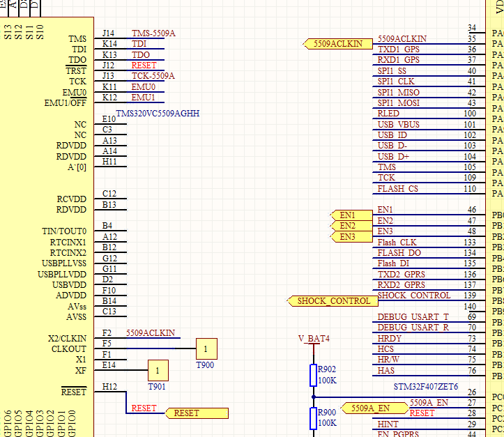Viewport: 504px width, 437px height.
Task: Select the Flash_DI net label
Action: point(393,263)
